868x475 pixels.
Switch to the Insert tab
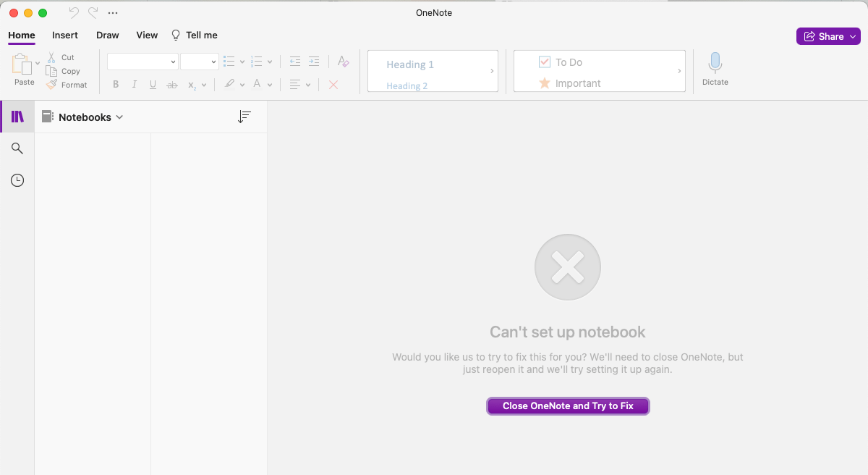(65, 35)
